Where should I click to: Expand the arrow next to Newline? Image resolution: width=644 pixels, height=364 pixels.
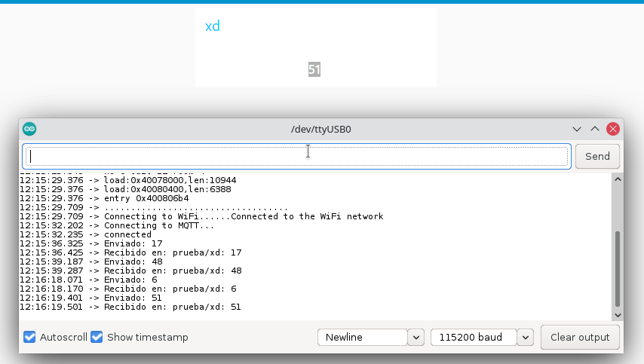pyautogui.click(x=416, y=337)
